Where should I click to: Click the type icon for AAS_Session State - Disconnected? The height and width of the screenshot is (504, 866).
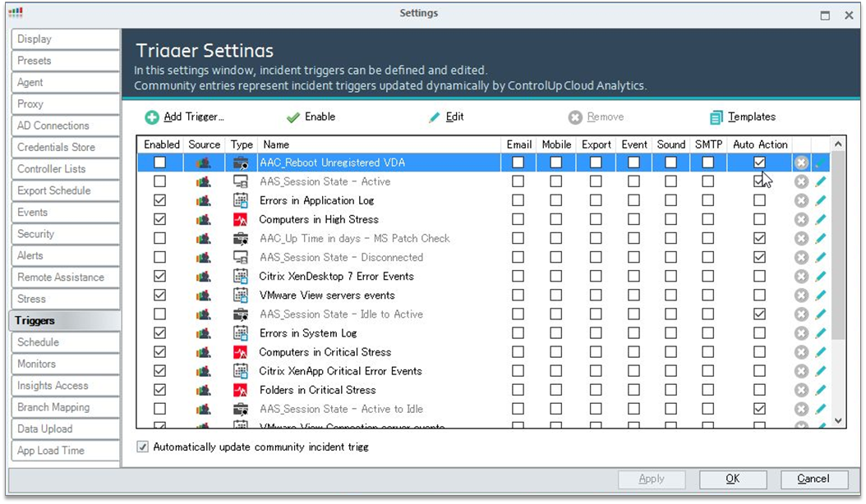coord(240,257)
